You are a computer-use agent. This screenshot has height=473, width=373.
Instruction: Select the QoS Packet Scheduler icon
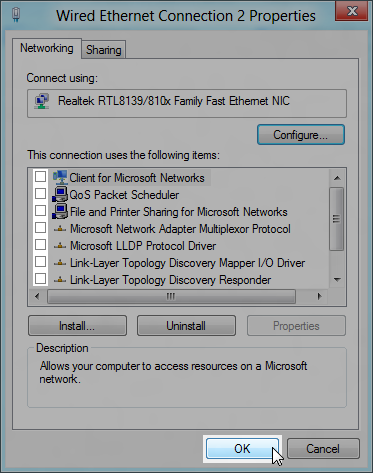coord(60,195)
